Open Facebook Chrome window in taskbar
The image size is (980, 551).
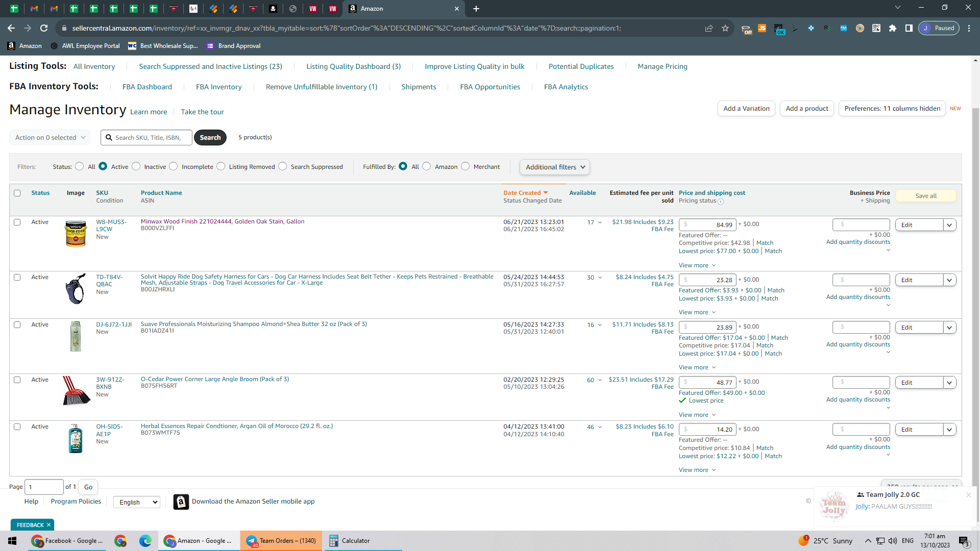[67, 541]
